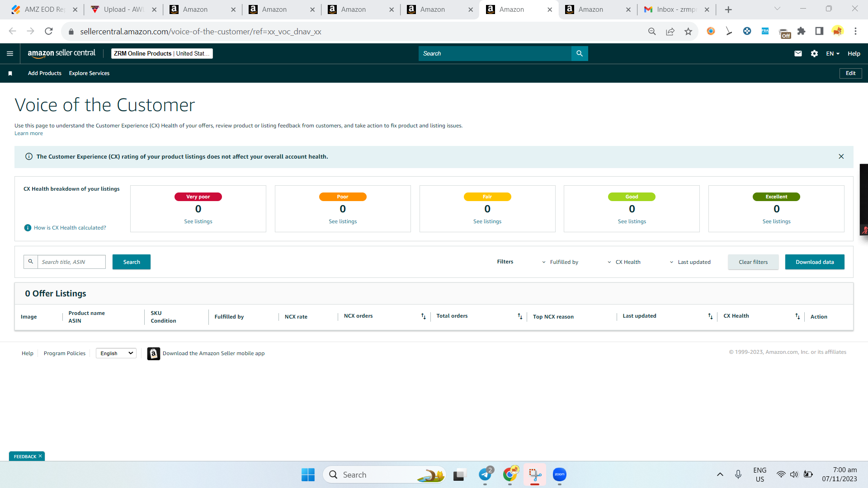This screenshot has height=488, width=868.
Task: Switch to the AMZ EOD Rep tab
Action: tap(44, 9)
